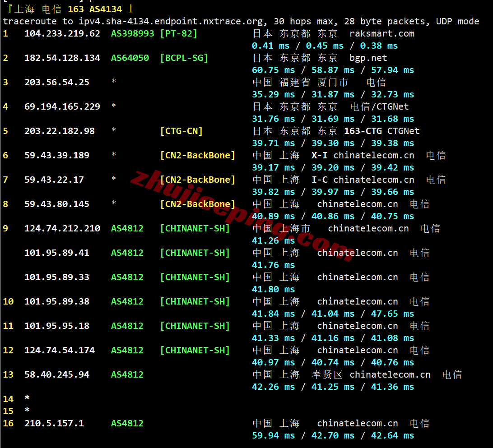Screen dimensions: 493x448
Task: Click 中国 上海市 location text
Action: tap(281, 228)
